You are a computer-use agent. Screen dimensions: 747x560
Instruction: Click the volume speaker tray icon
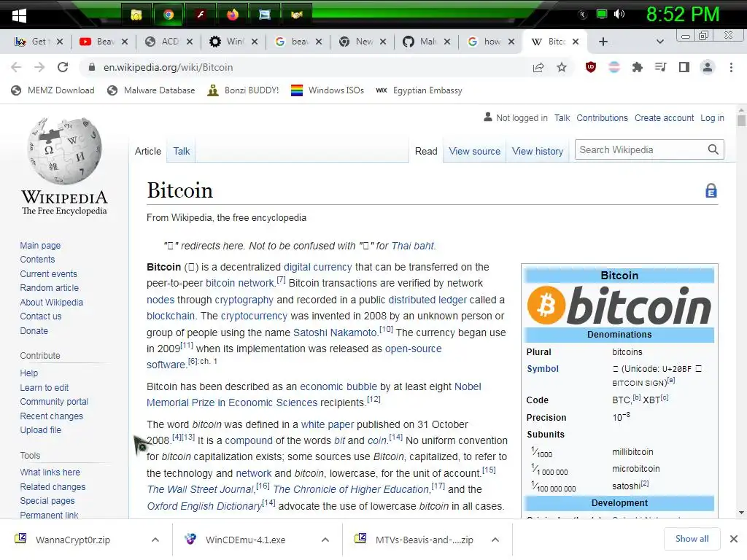pyautogui.click(x=619, y=15)
